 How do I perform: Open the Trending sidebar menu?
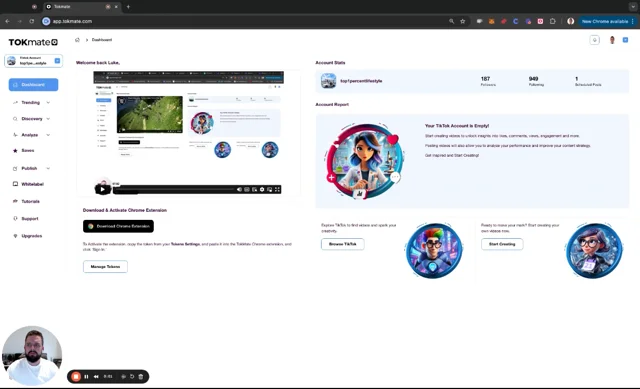pyautogui.click(x=31, y=102)
